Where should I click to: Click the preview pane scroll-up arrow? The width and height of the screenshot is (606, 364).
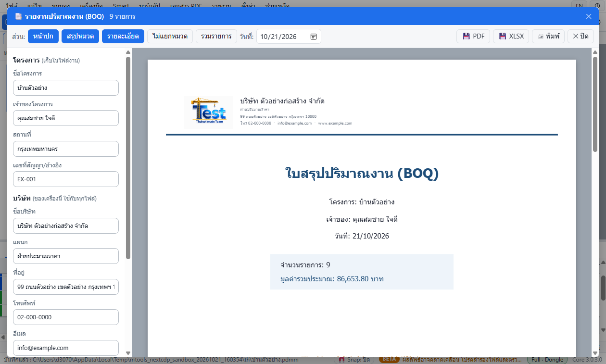(x=595, y=52)
